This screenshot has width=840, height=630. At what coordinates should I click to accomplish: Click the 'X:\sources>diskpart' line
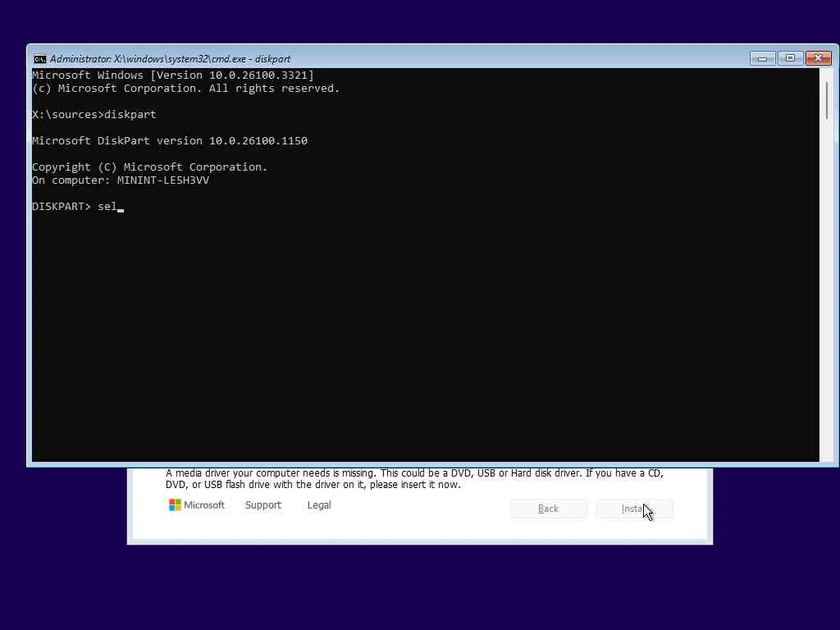(94, 115)
